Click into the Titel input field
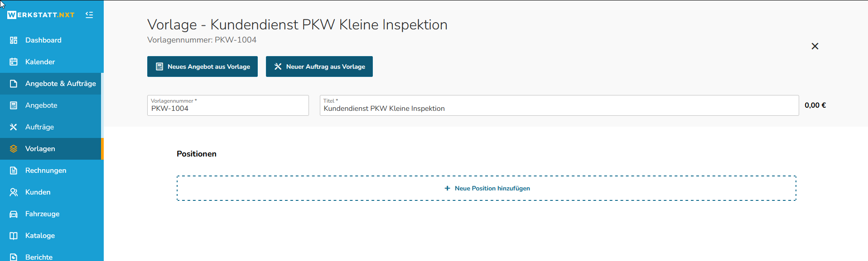The image size is (868, 261). (x=559, y=105)
